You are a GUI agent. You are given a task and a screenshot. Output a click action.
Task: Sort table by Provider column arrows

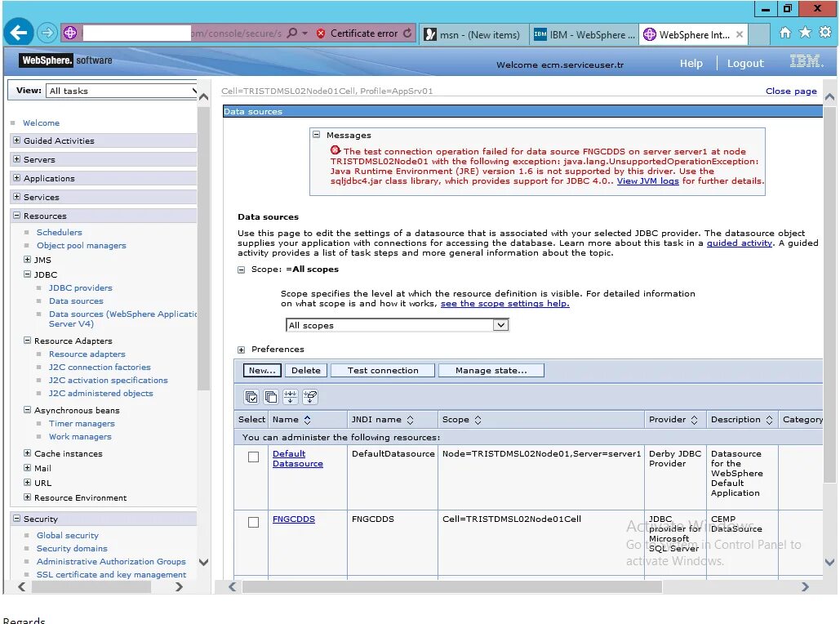694,420
